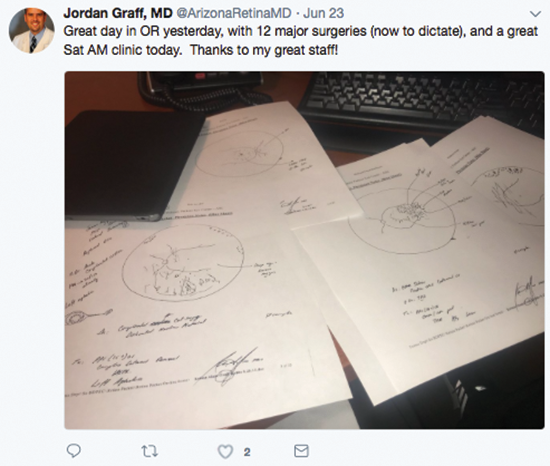Send tweet via the envelope message icon
This screenshot has height=466, width=550.
point(301,451)
